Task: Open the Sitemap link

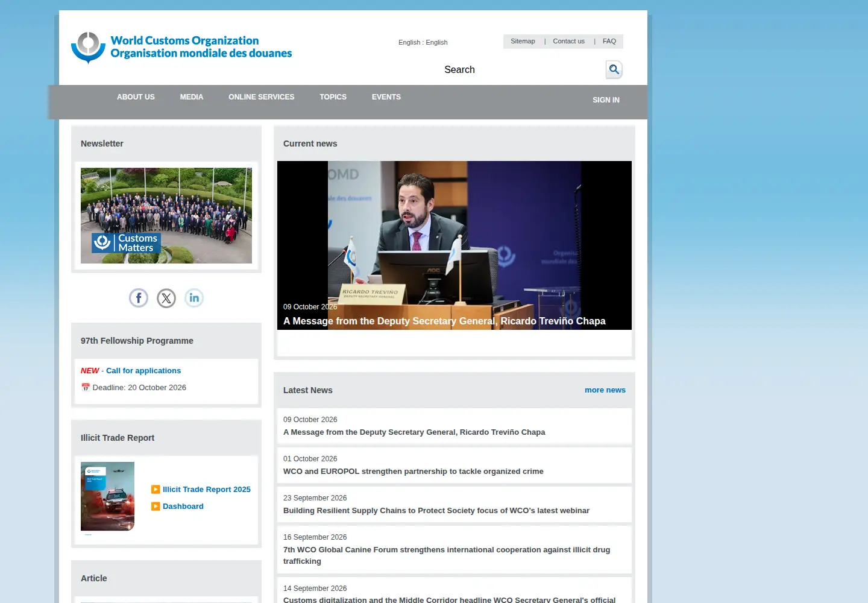Action: point(523,41)
